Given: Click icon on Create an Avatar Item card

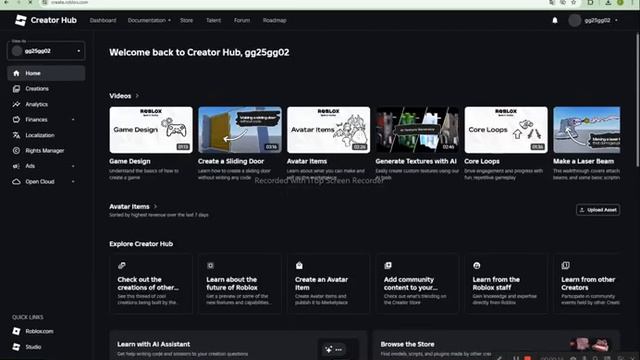Looking at the screenshot, I should click(x=299, y=266).
